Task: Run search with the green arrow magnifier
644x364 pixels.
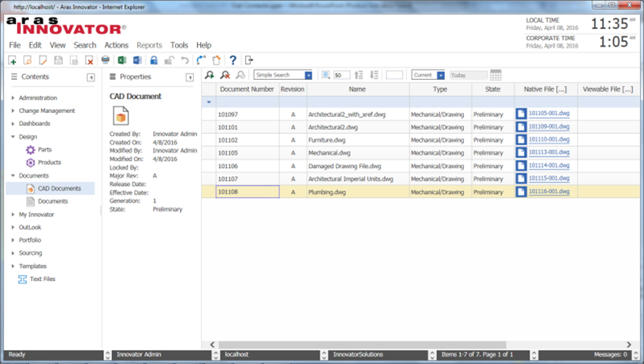Action: 210,75
